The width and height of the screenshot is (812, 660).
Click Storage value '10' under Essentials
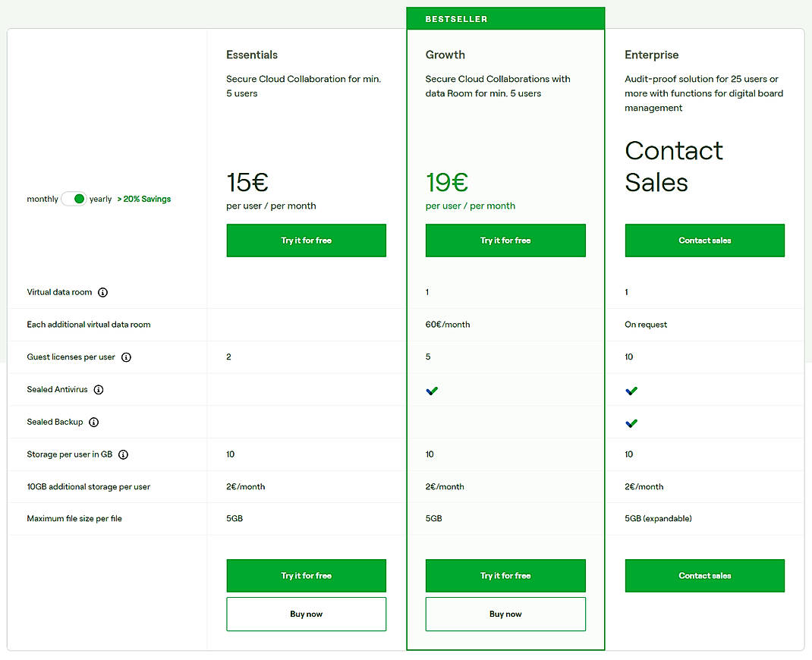point(231,454)
